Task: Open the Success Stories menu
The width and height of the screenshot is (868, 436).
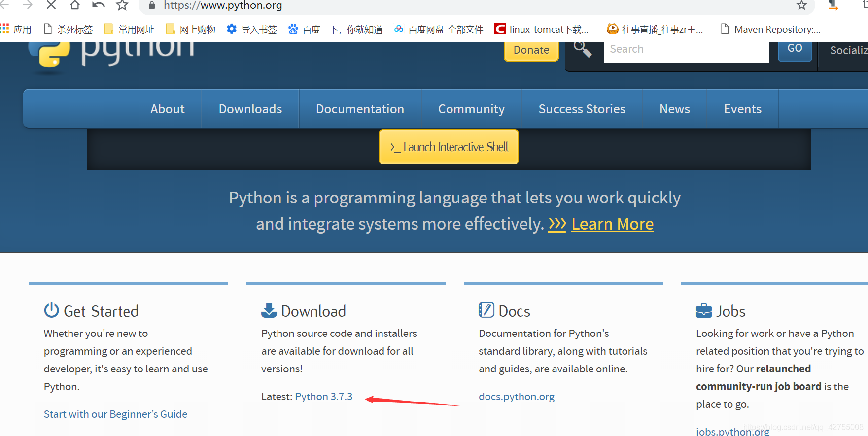Action: [x=582, y=109]
